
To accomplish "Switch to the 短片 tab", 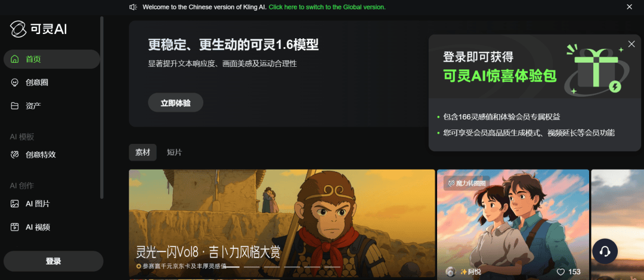I will click(174, 153).
